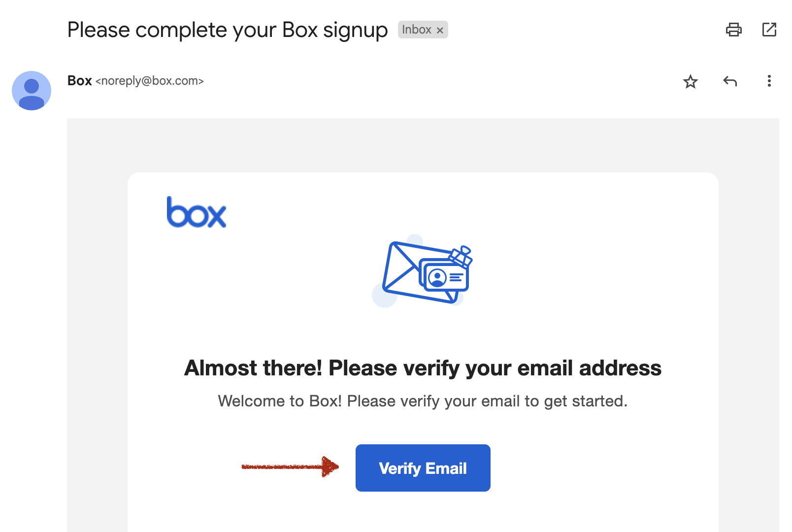
Task: Star this message from Box
Action: pyautogui.click(x=690, y=81)
